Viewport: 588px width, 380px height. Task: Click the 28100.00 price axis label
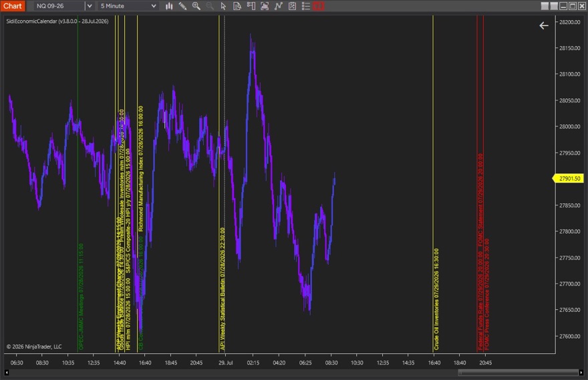point(569,74)
